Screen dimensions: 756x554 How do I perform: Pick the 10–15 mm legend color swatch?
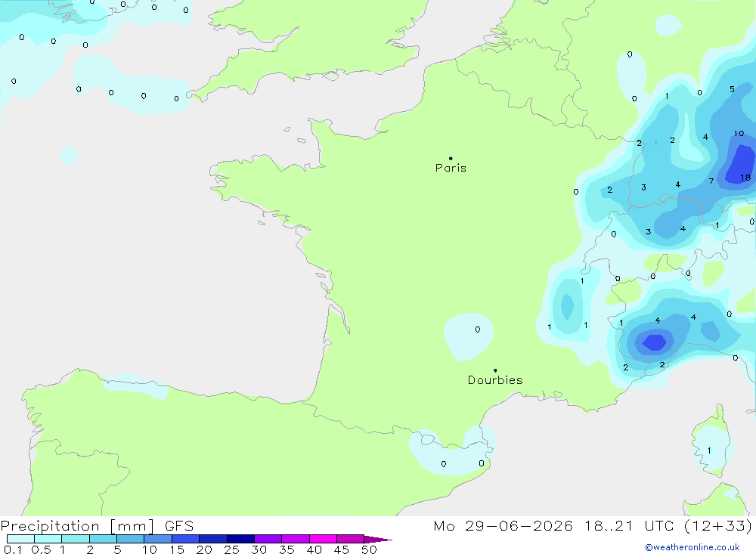pyautogui.click(x=158, y=539)
